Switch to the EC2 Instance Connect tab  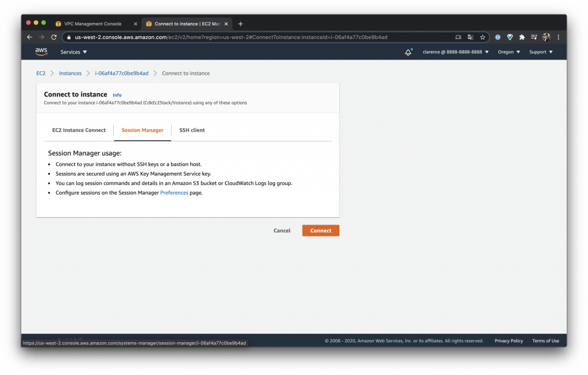[x=79, y=130]
